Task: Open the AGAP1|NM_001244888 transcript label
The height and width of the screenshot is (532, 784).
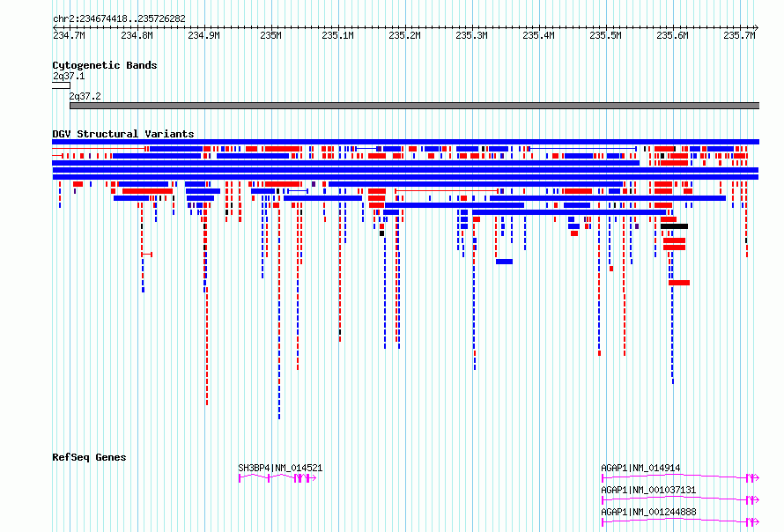Action: [648, 512]
